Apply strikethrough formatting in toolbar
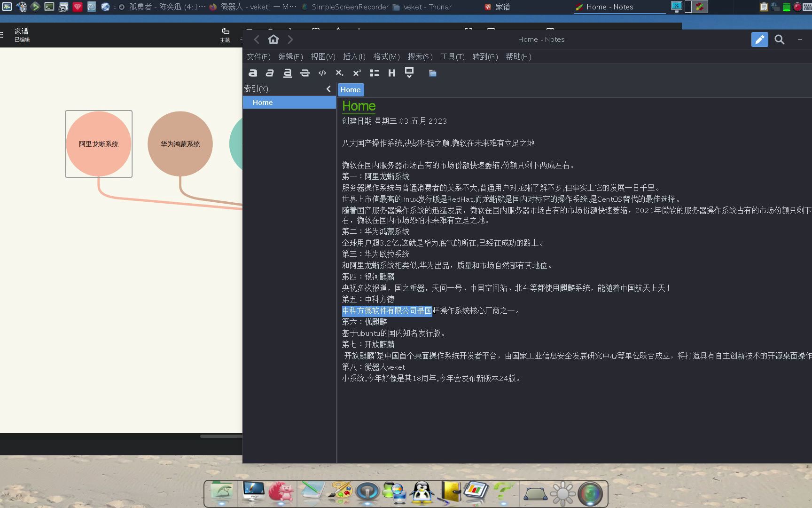Viewport: 812px width, 508px height. [x=305, y=73]
